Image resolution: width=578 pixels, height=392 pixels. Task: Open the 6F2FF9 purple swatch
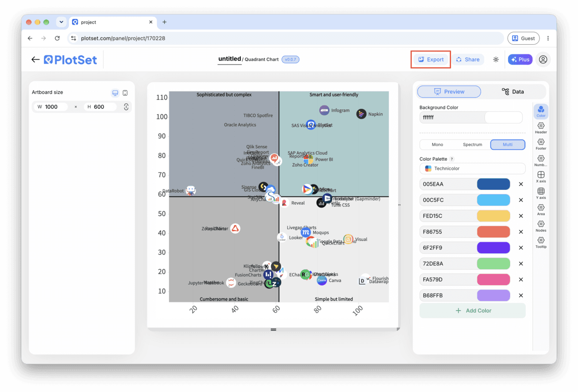coord(493,248)
